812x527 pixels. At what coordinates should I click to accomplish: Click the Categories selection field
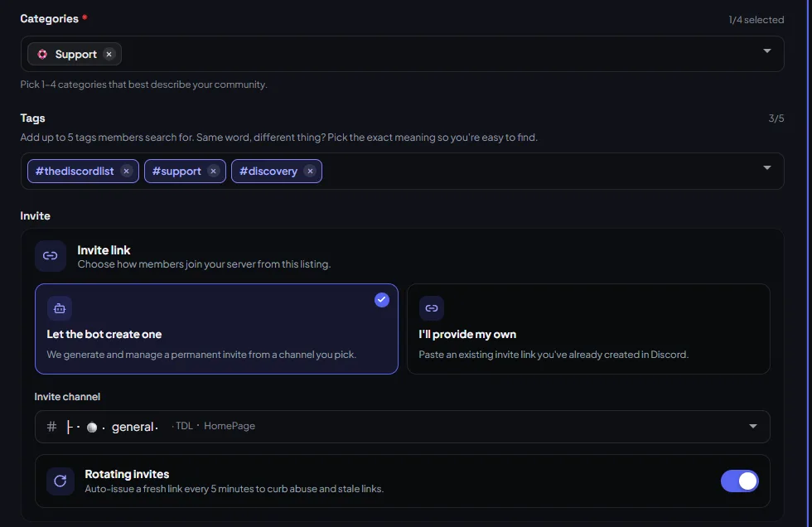coord(403,54)
